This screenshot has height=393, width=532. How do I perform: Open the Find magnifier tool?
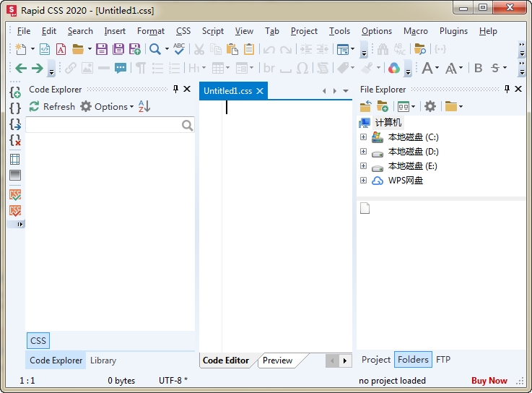point(155,49)
